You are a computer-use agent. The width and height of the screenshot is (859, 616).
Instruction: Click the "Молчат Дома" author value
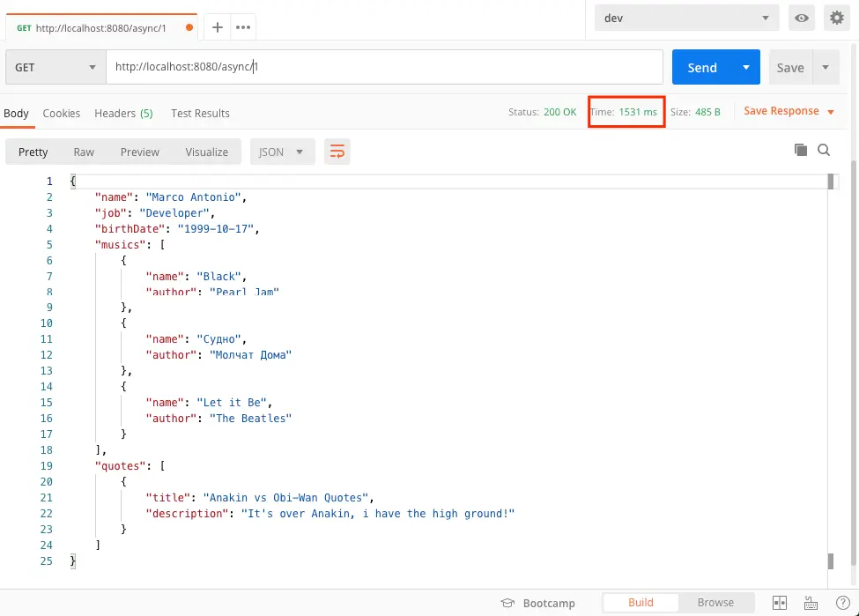pos(250,355)
